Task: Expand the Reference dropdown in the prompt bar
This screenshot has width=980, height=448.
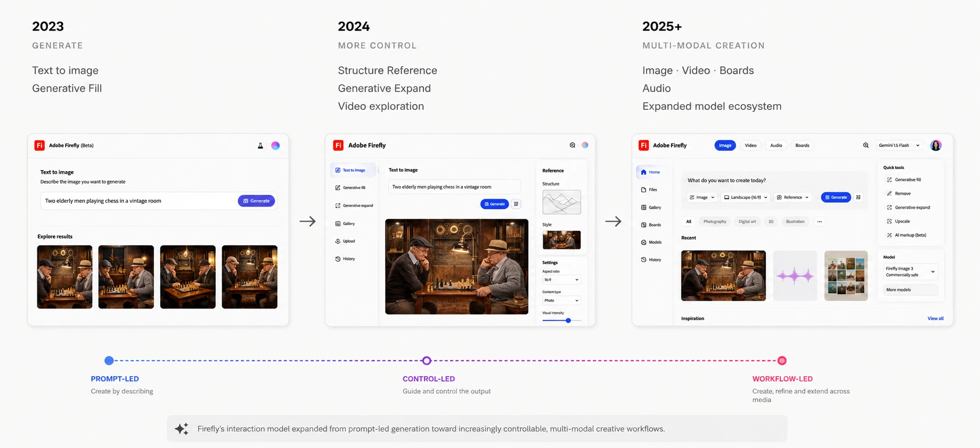Action: (x=792, y=198)
